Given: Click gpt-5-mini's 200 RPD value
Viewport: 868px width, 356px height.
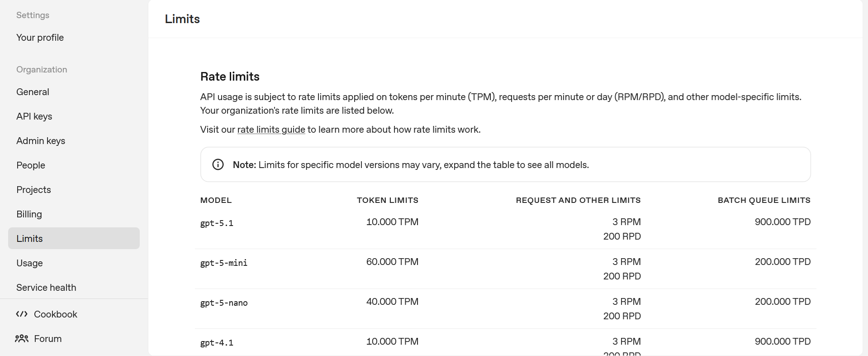Looking at the screenshot, I should [x=622, y=276].
